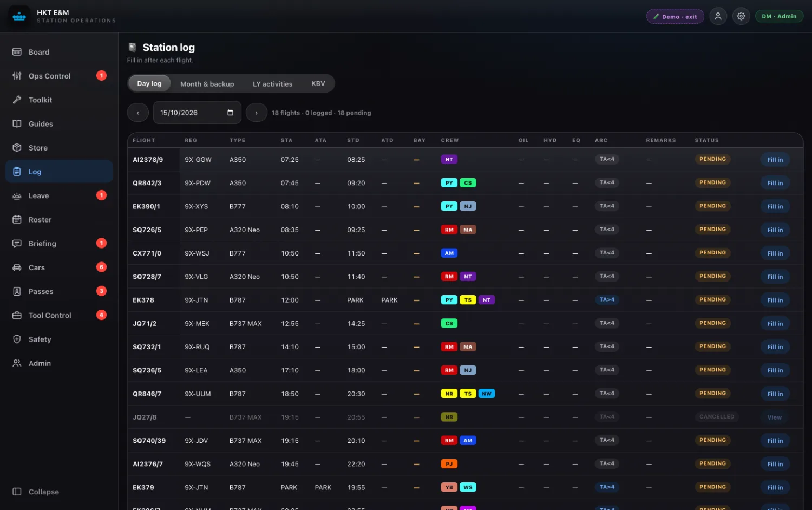Click the HKT E&M app logo
The height and width of the screenshot is (510, 812).
pos(19,16)
